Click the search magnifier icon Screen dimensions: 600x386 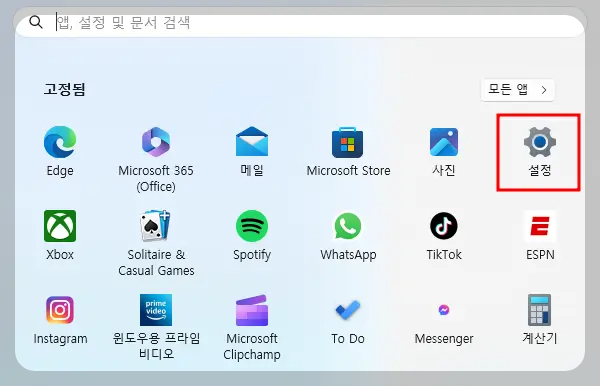pyautogui.click(x=36, y=22)
